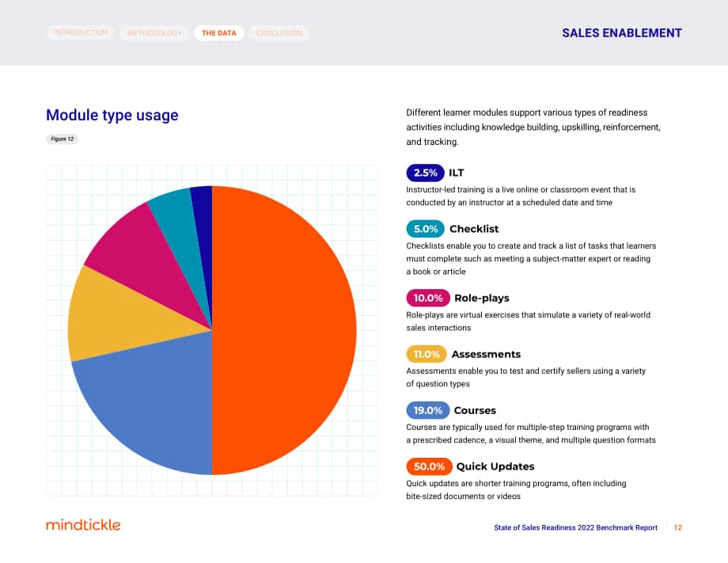Click the mindtickle logo

tap(83, 525)
